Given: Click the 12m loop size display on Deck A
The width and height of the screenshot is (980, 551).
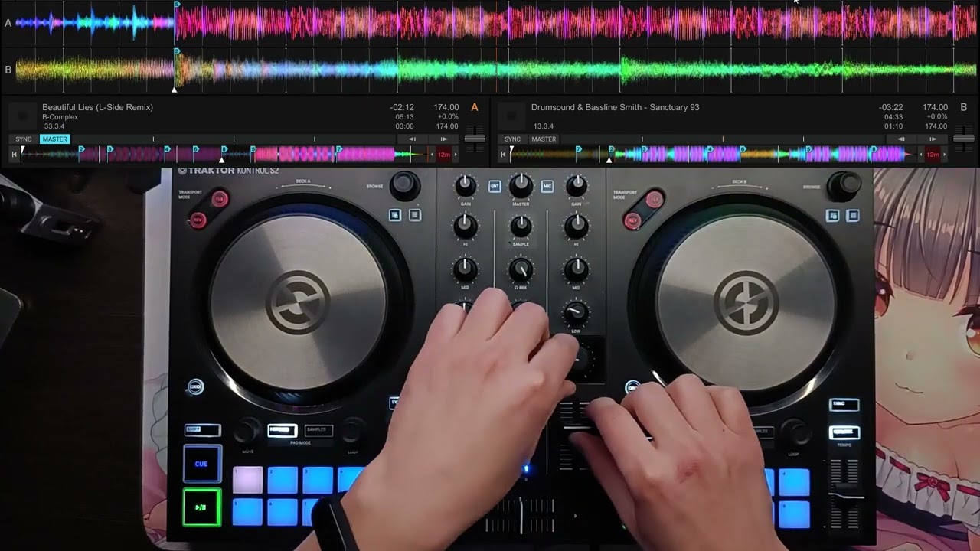Looking at the screenshot, I should pos(444,155).
